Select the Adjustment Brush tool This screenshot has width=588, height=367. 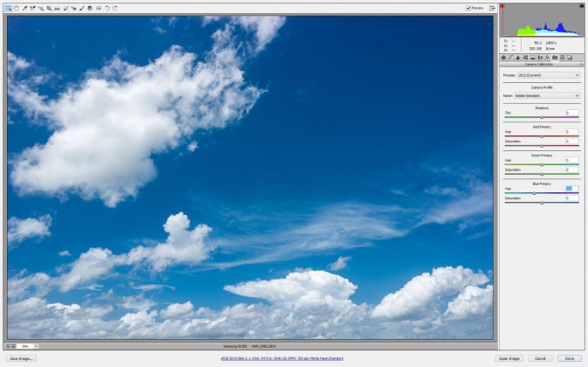click(82, 8)
